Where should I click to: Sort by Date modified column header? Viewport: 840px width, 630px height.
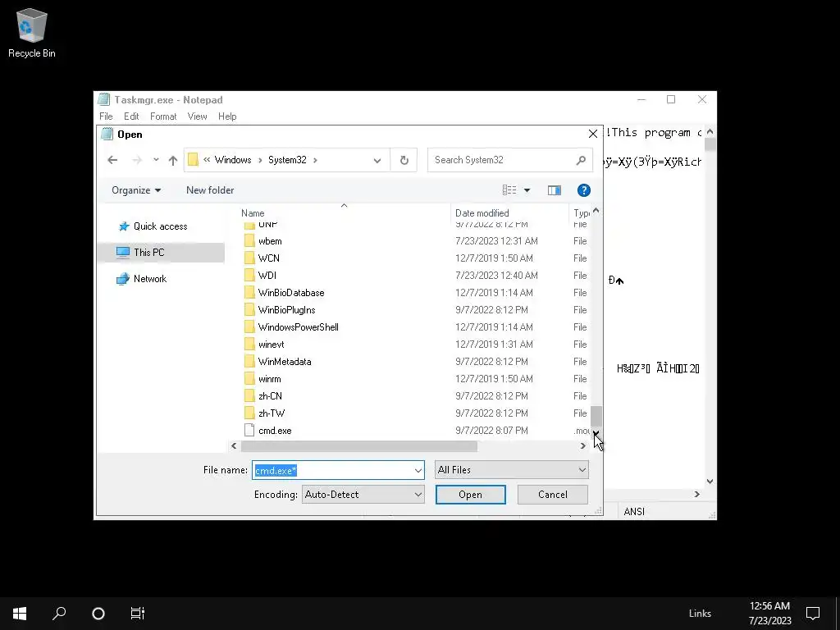510,213
